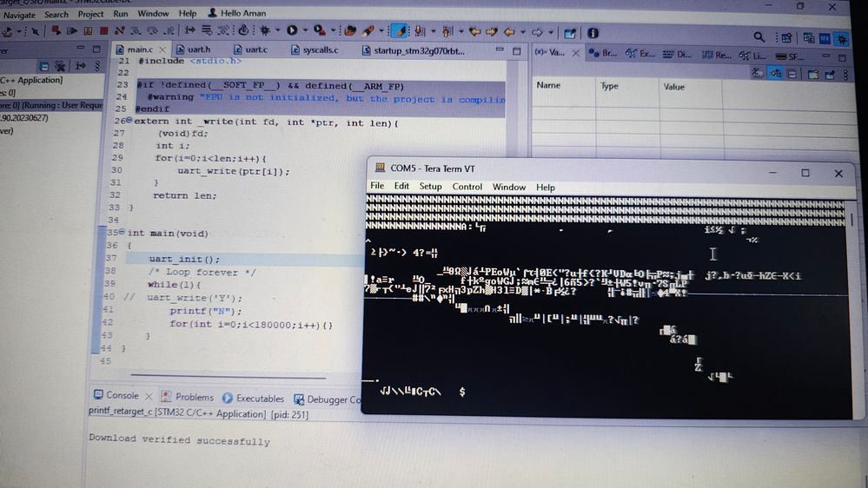Image resolution: width=868 pixels, height=488 pixels.
Task: Open the Project menu
Action: [90, 14]
